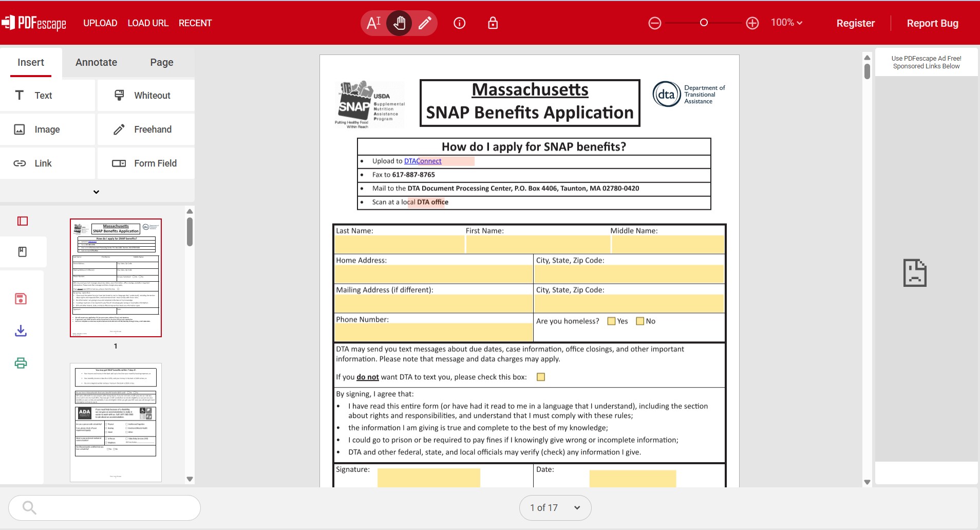Click the DTAConnect hyperlink
980x530 pixels.
(x=422, y=160)
